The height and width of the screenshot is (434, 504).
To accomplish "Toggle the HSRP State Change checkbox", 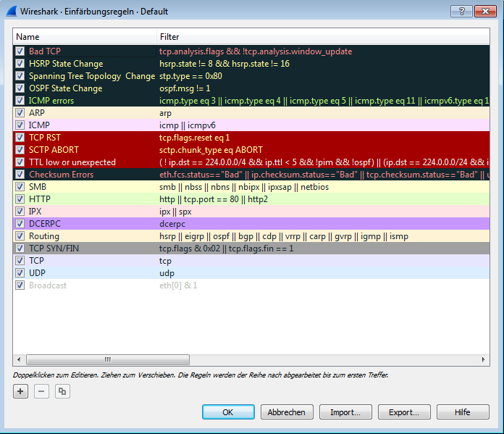I will [x=20, y=63].
